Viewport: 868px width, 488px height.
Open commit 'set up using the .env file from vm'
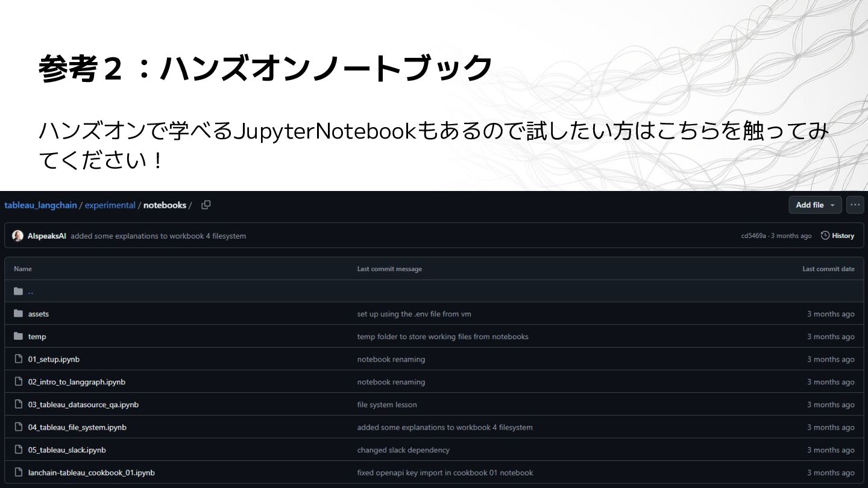(414, 314)
